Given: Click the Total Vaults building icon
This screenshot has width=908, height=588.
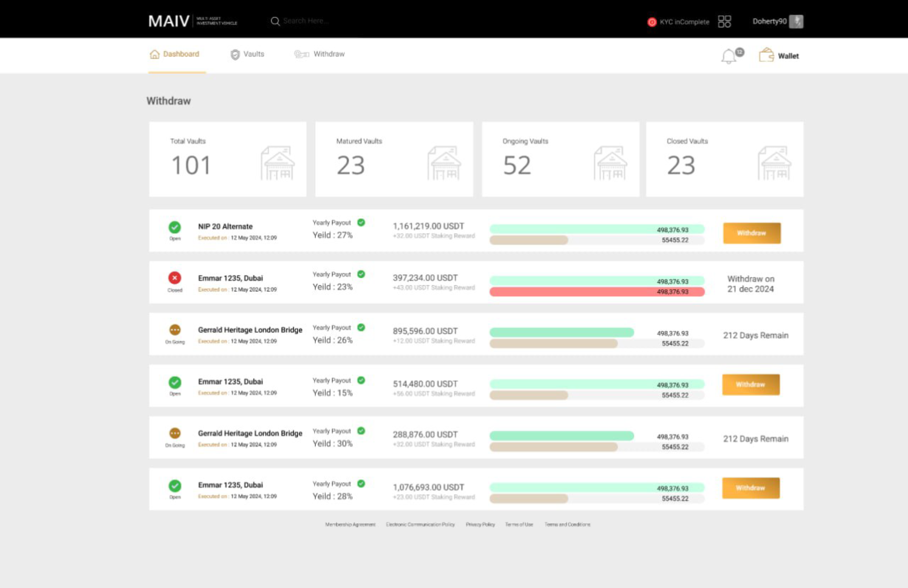Looking at the screenshot, I should click(x=278, y=163).
